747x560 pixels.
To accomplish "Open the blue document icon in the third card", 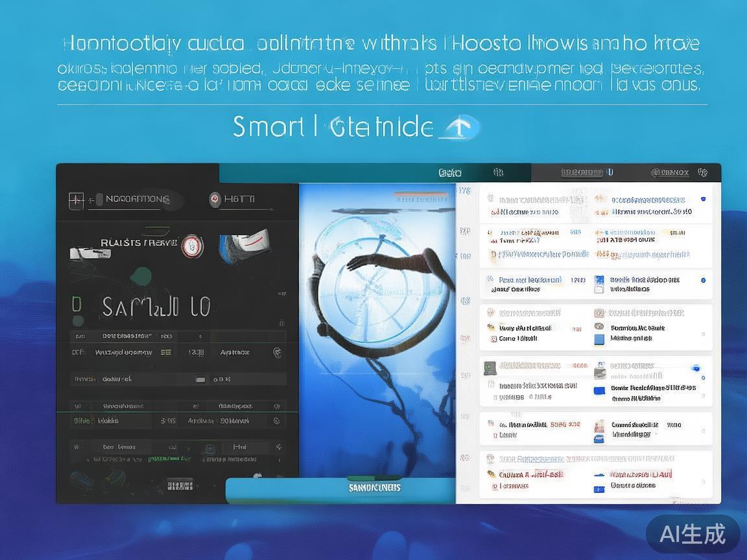I will 599,281.
